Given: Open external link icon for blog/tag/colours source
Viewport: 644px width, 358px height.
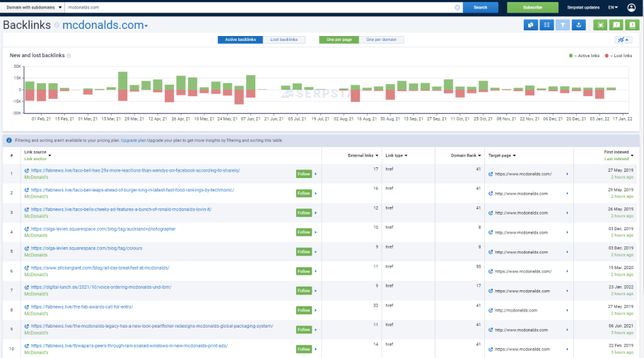Looking at the screenshot, I should tap(27, 249).
